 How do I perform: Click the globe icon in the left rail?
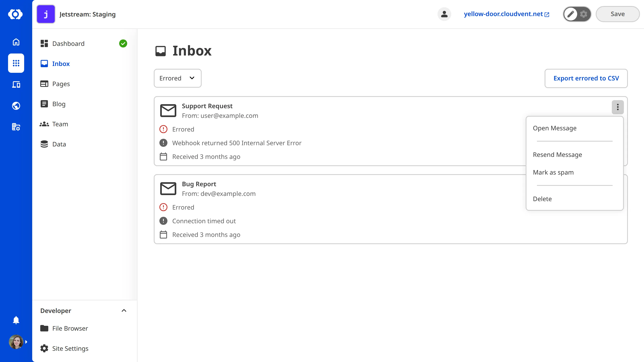click(x=16, y=105)
